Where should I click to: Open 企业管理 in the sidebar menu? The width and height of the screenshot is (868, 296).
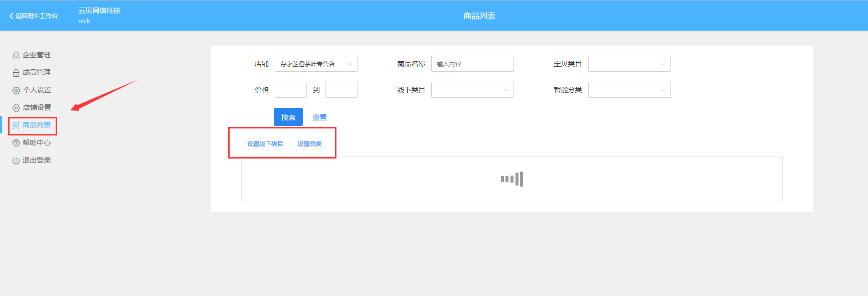click(x=37, y=55)
